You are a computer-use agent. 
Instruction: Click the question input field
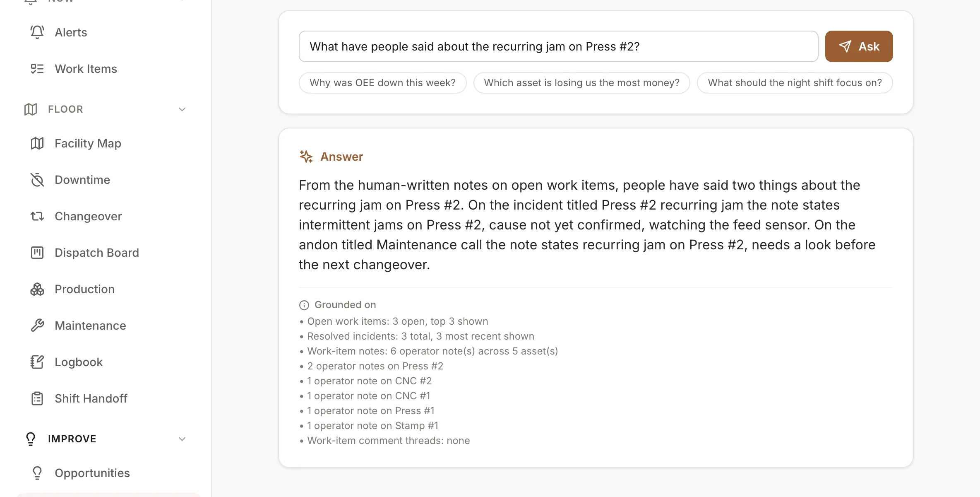point(558,46)
